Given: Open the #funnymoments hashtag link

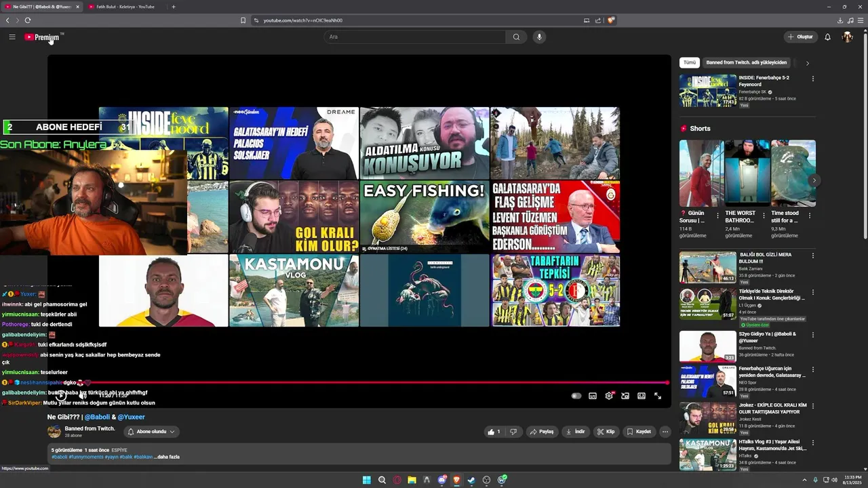Looking at the screenshot, I should click(x=85, y=457).
